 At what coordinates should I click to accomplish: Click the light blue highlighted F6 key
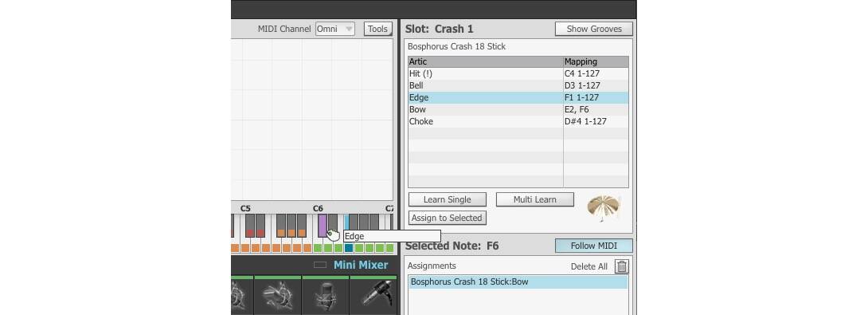(346, 222)
